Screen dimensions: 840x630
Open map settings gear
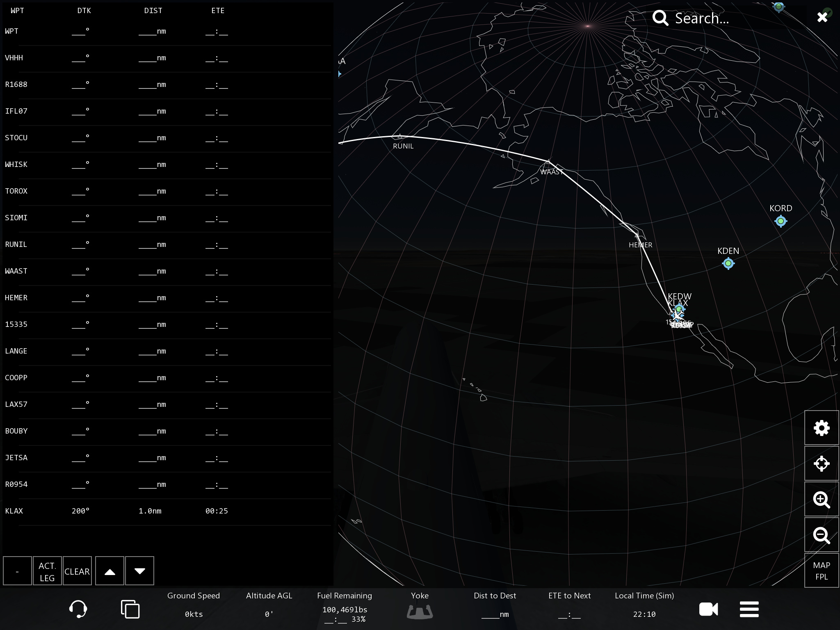click(x=822, y=428)
